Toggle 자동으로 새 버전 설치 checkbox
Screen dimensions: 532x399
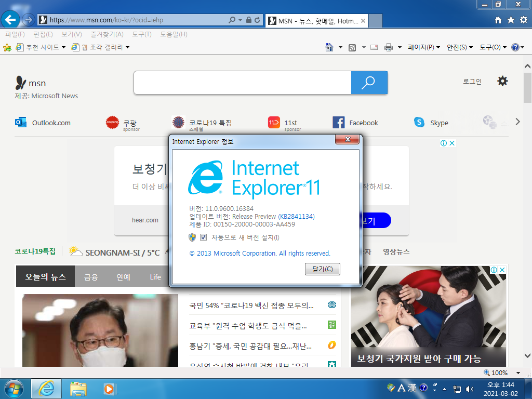203,237
